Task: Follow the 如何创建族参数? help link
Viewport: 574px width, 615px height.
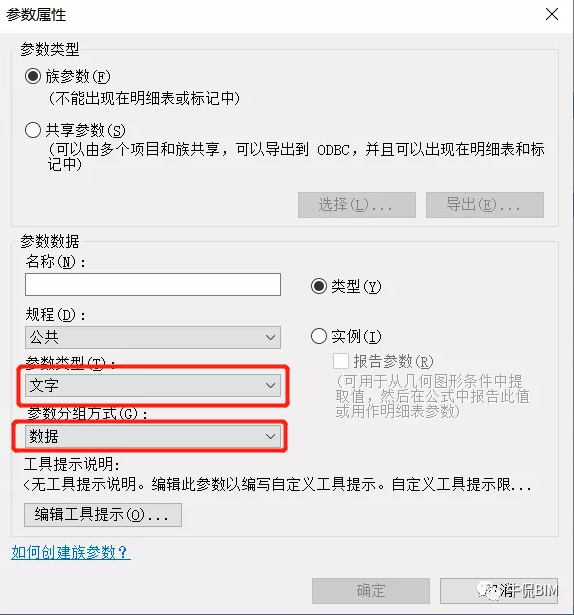Action: [x=70, y=552]
